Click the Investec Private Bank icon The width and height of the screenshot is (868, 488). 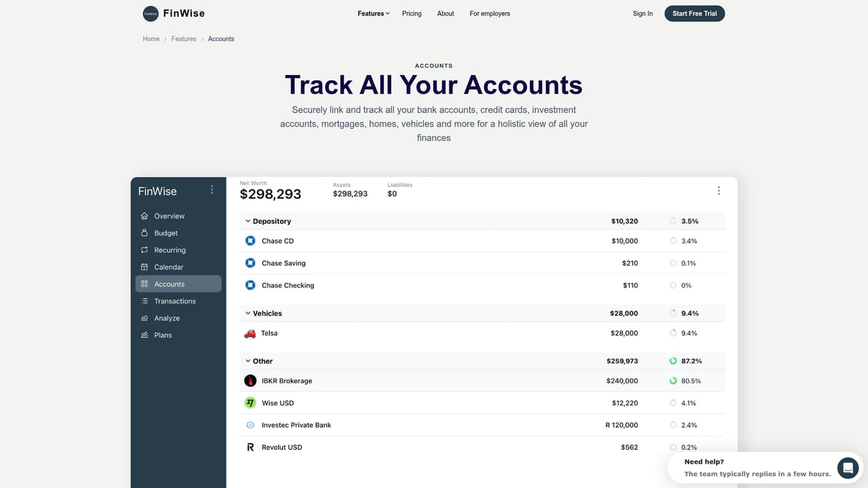pyautogui.click(x=250, y=425)
